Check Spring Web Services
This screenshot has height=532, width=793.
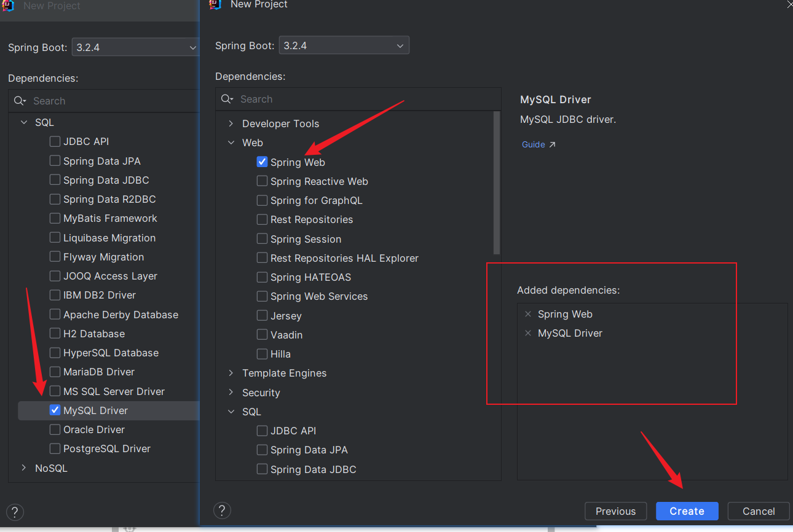(x=262, y=296)
